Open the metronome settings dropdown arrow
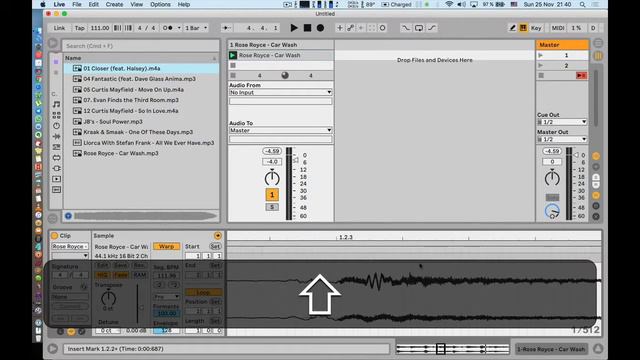The height and width of the screenshot is (360, 640). tap(179, 28)
